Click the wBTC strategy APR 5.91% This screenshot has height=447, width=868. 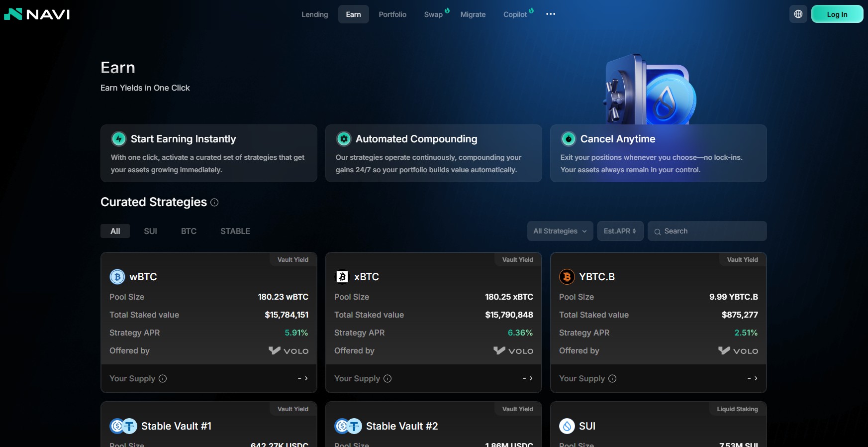[296, 333]
